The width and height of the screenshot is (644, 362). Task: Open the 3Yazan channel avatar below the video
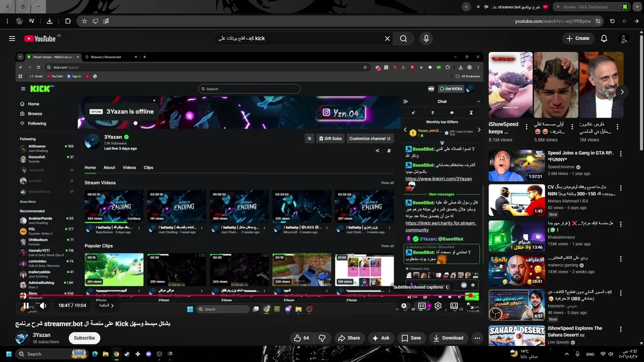coord(22,338)
